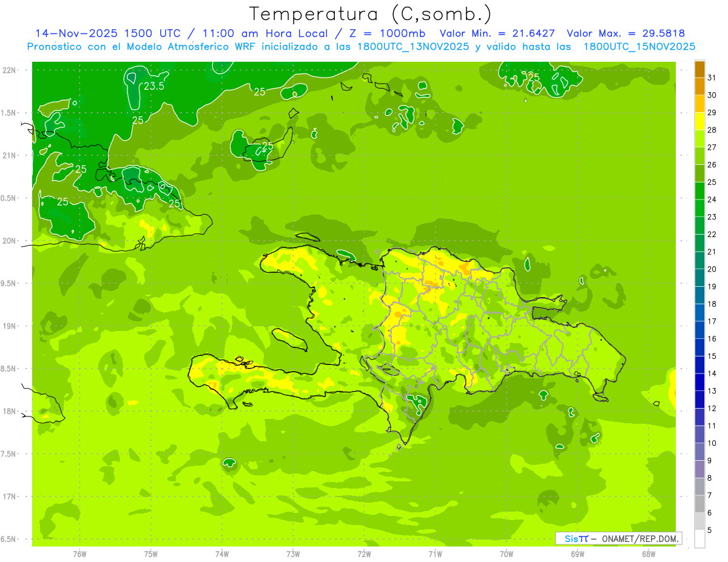Click the color scale label '24'
The image size is (728, 562).
click(x=712, y=199)
